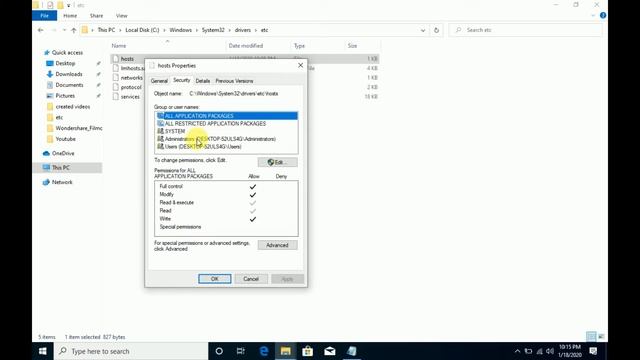640x360 pixels.
Task: Open the Notepad icon on the taskbar
Action: [x=351, y=351]
